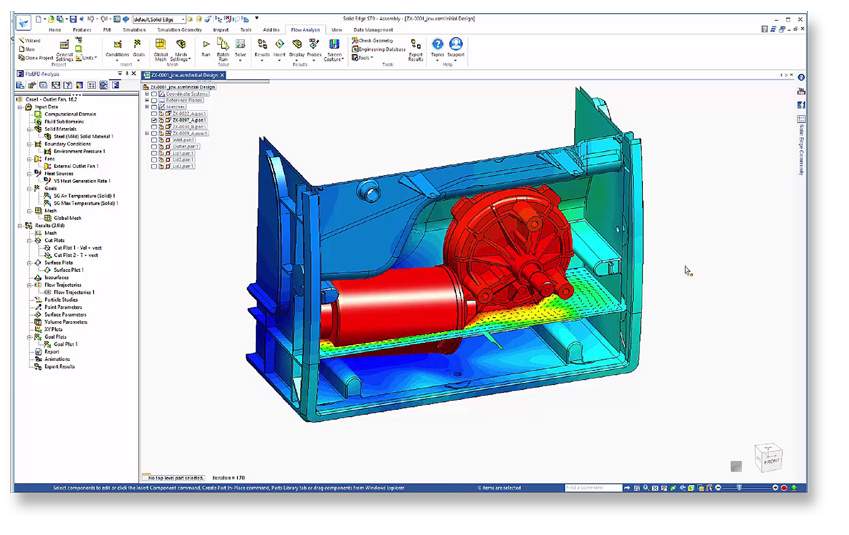Image resolution: width=849 pixels, height=535 pixels.
Task: Click the zoom tool icon in status bar
Action: tap(646, 488)
